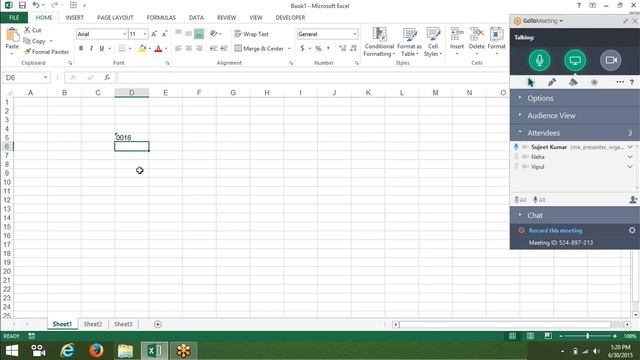
Task: Click the Increase Decimal icon
Action: [342, 49]
